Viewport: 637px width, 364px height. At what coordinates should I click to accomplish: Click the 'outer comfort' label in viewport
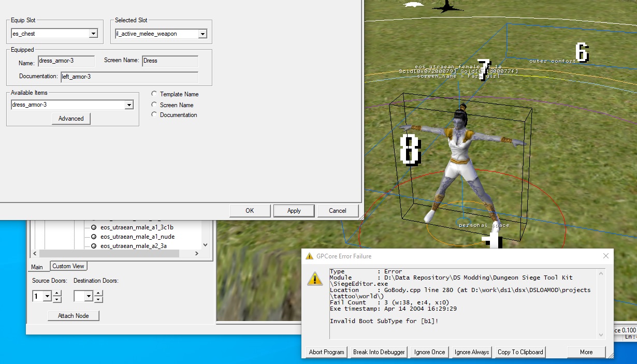click(x=553, y=61)
